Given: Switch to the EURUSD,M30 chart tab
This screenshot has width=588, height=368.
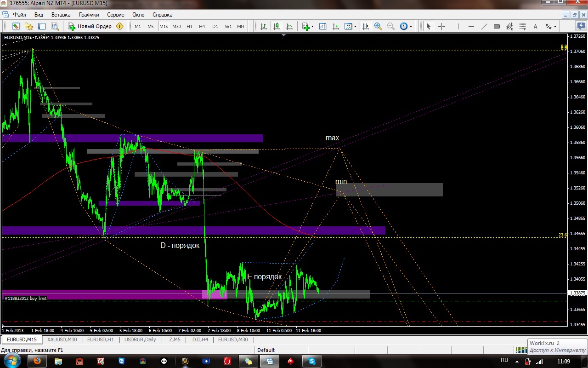Looking at the screenshot, I should pyautogui.click(x=233, y=339).
